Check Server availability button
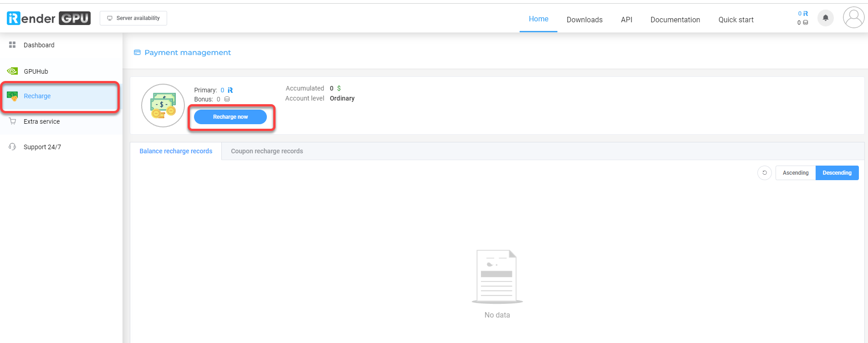 pos(133,18)
